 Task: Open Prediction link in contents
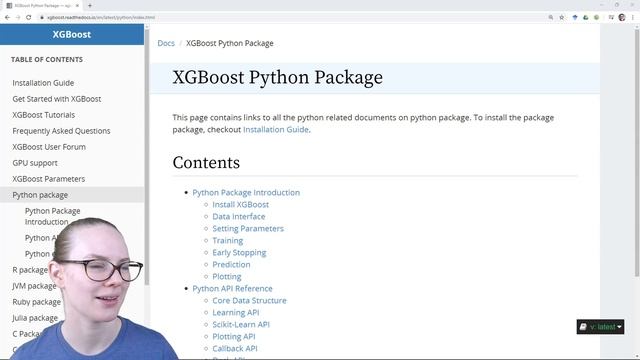pyautogui.click(x=231, y=264)
